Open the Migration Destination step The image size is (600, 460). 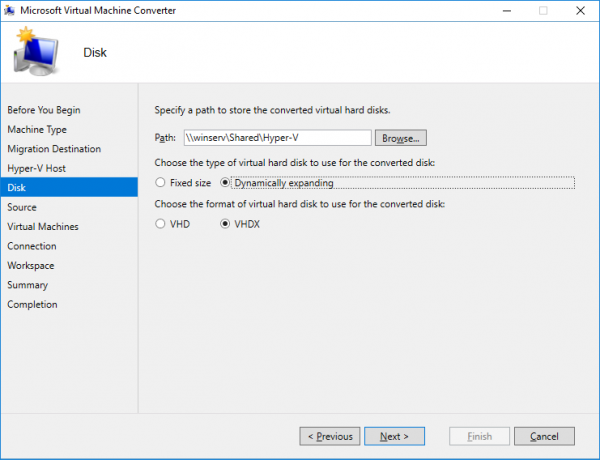[54, 149]
